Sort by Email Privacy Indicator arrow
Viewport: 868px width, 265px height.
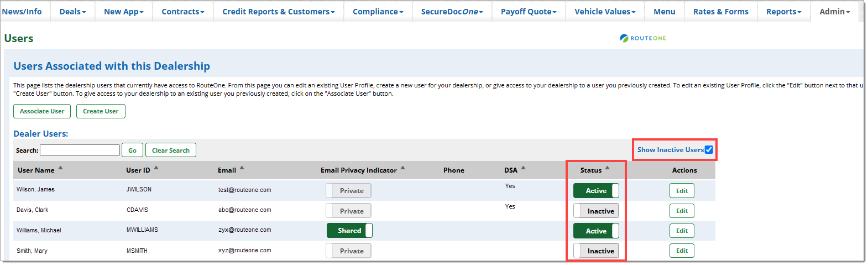coord(403,168)
